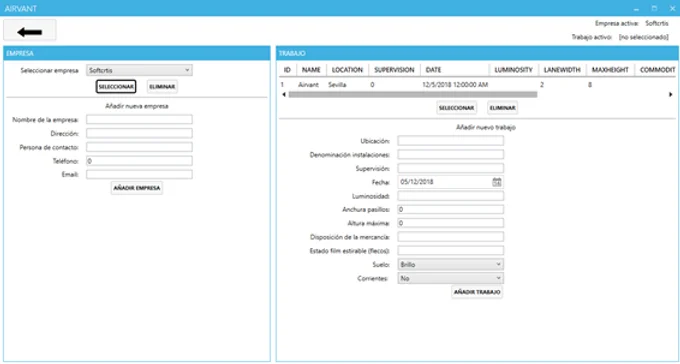This screenshot has height=364, width=680.
Task: Open the Seleccionar empresa dropdown
Action: [139, 70]
